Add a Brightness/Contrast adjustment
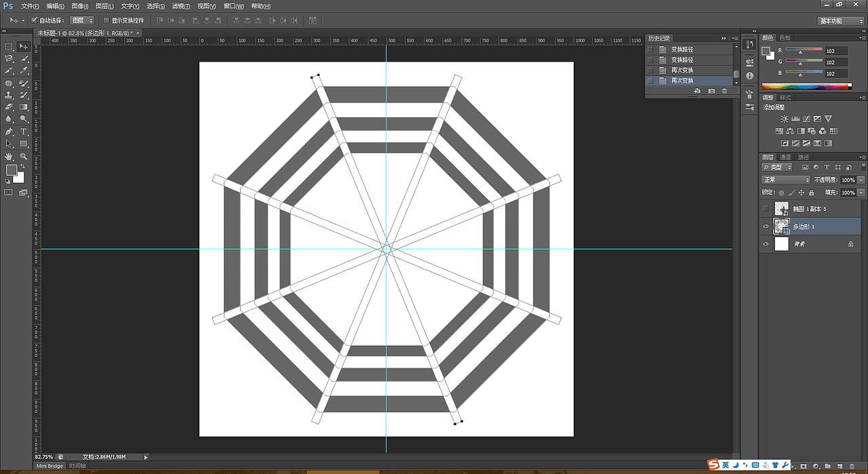The image size is (868, 474). [785, 119]
